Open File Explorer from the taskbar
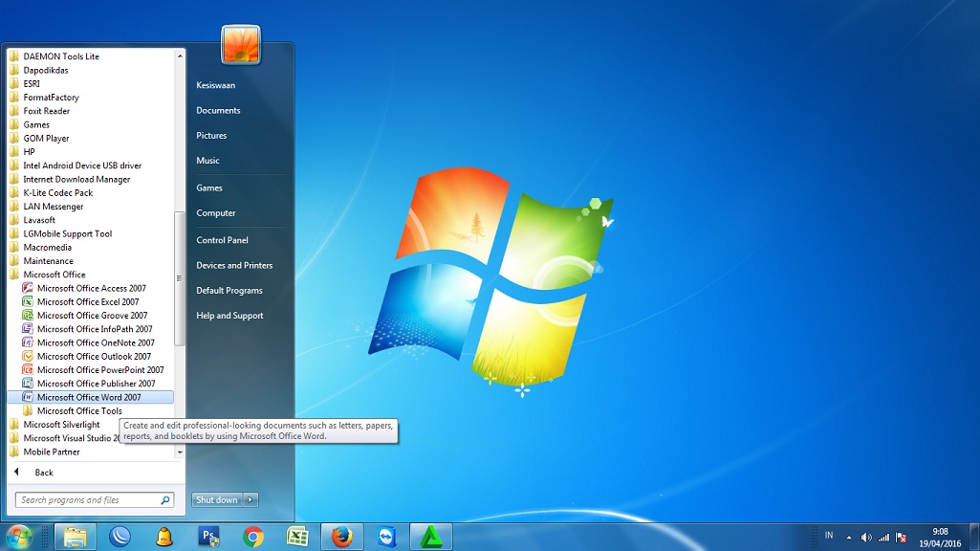This screenshot has height=551, width=980. pyautogui.click(x=75, y=538)
